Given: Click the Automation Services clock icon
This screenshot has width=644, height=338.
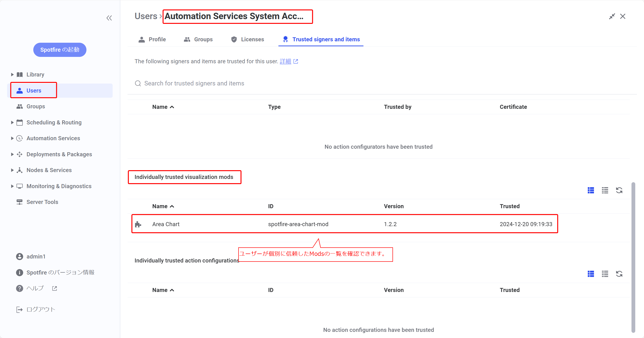Looking at the screenshot, I should 20,138.
